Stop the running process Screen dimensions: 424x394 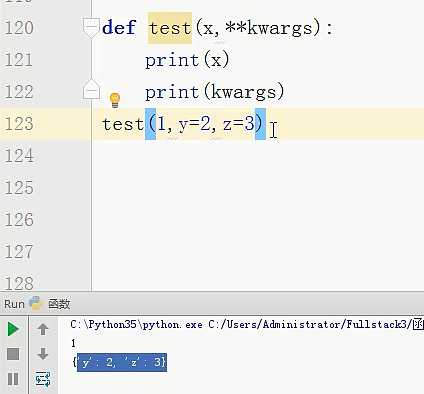pos(13,354)
